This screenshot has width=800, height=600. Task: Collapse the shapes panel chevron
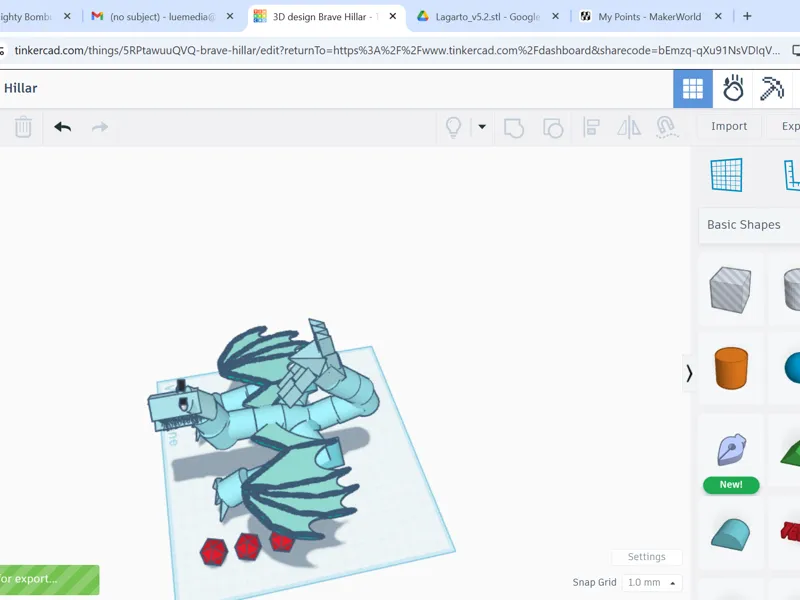689,373
